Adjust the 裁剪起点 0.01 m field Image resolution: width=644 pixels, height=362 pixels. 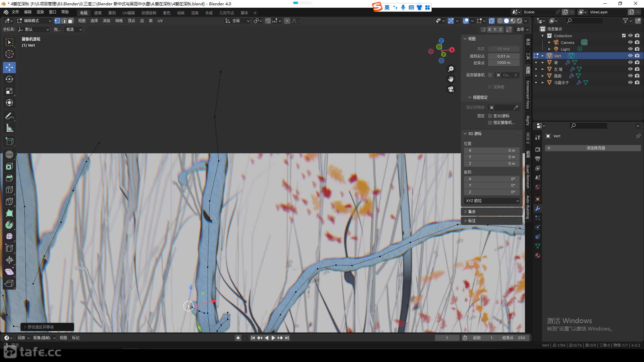(x=504, y=56)
